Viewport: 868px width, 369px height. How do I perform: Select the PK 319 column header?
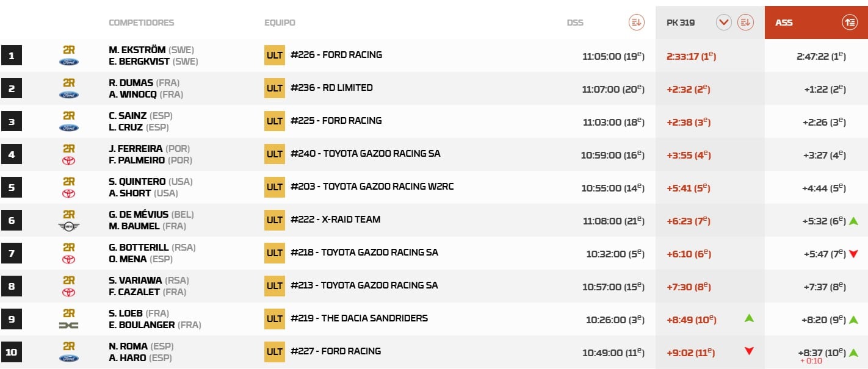tap(681, 23)
